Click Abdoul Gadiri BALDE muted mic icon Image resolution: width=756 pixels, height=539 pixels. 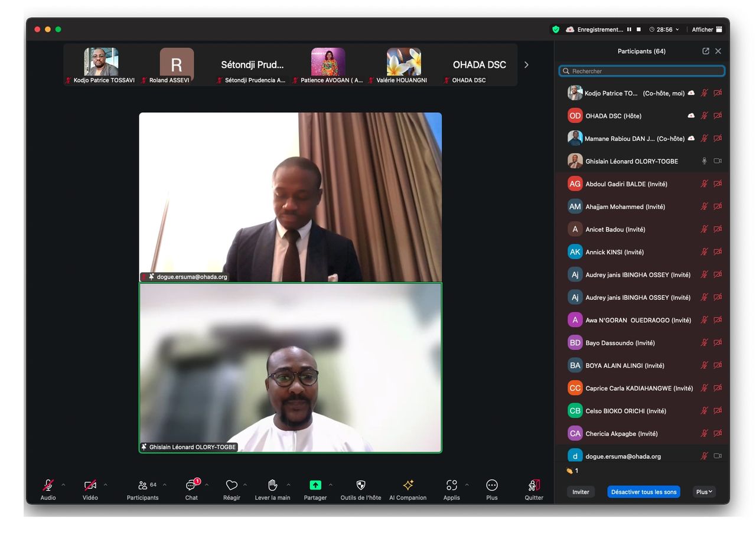(704, 184)
